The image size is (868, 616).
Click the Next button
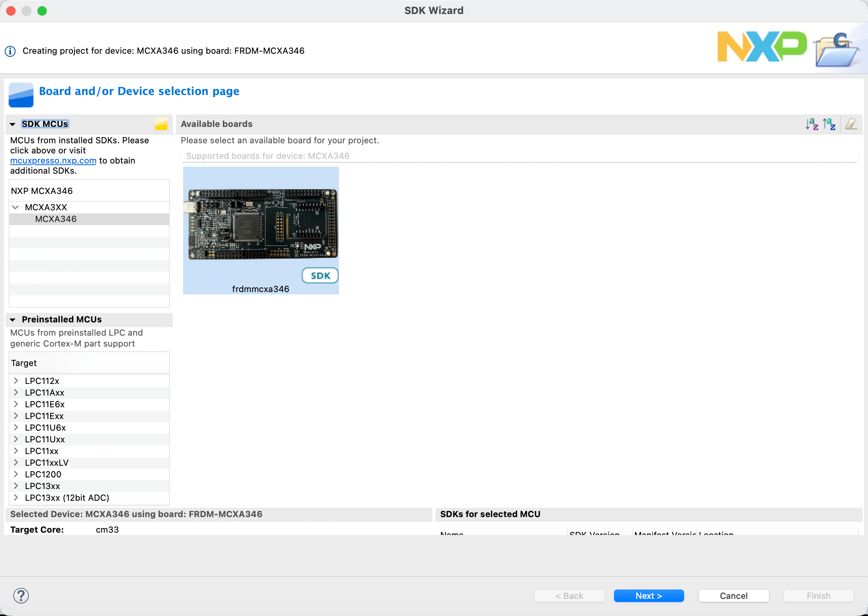pos(649,596)
